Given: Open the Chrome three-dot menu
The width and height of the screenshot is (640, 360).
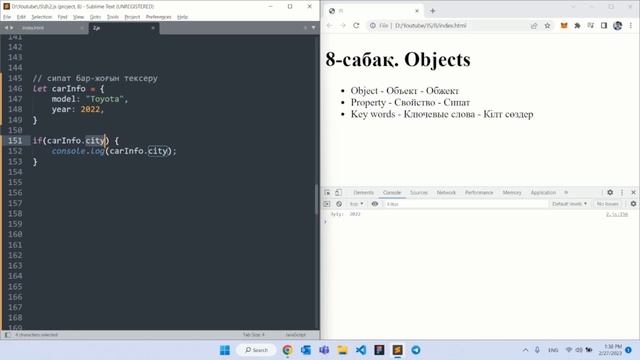Looking at the screenshot, I should tap(631, 26).
